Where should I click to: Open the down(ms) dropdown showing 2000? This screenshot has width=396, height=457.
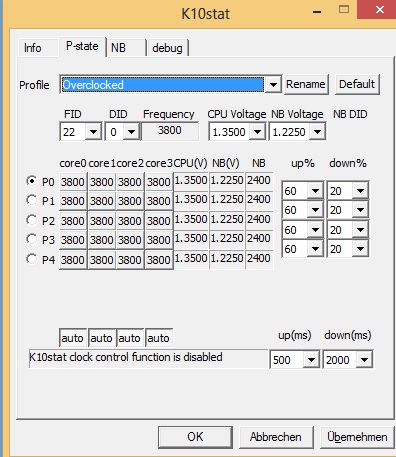(x=364, y=360)
